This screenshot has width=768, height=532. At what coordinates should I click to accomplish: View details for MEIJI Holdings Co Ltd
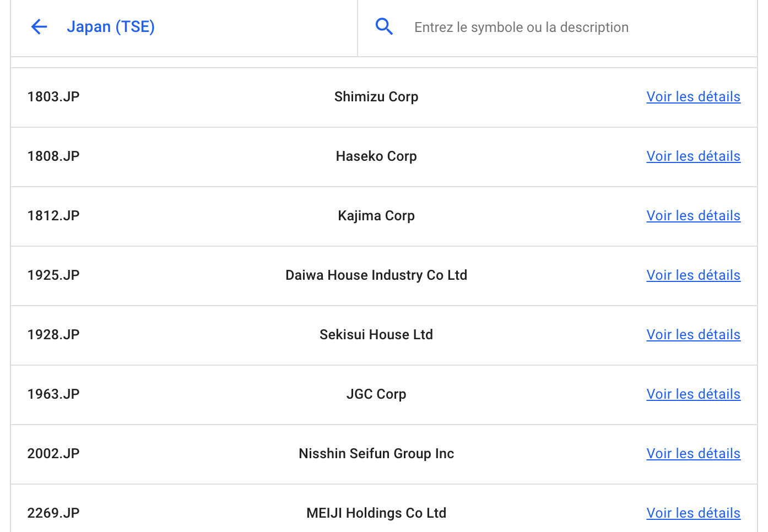(693, 513)
